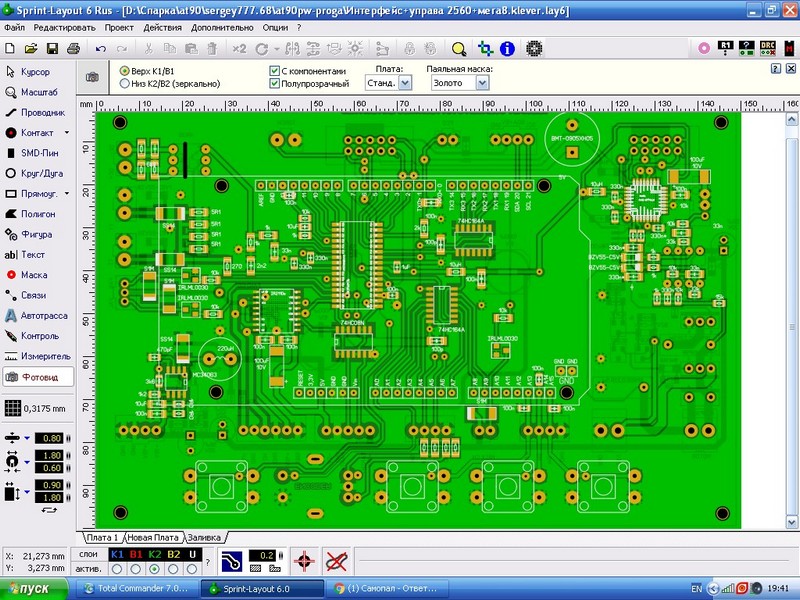800x600 pixels.
Task: Expand the Контакт tool options arrow
Action: click(x=67, y=133)
